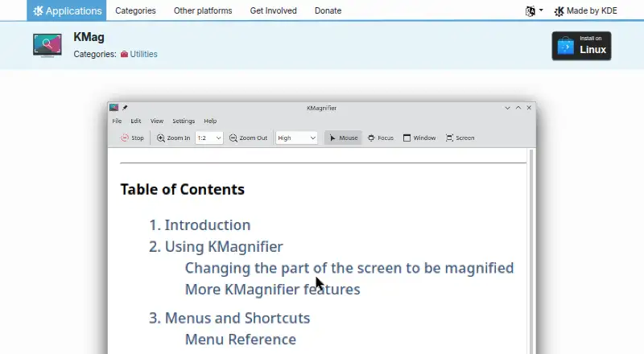Click the pin icon in KMagnifier titlebar
Viewport: 644px width, 354px height.
point(125,108)
